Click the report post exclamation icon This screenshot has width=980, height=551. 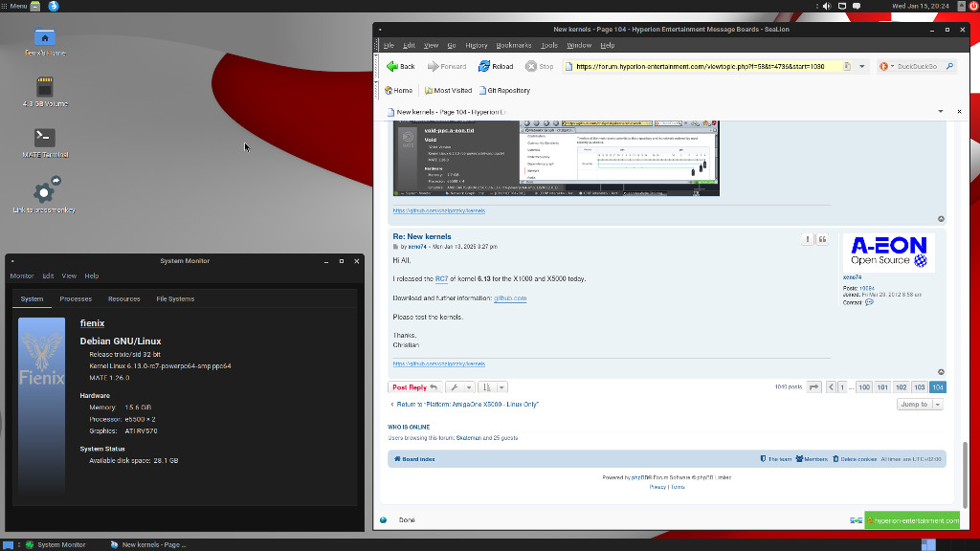tap(808, 239)
